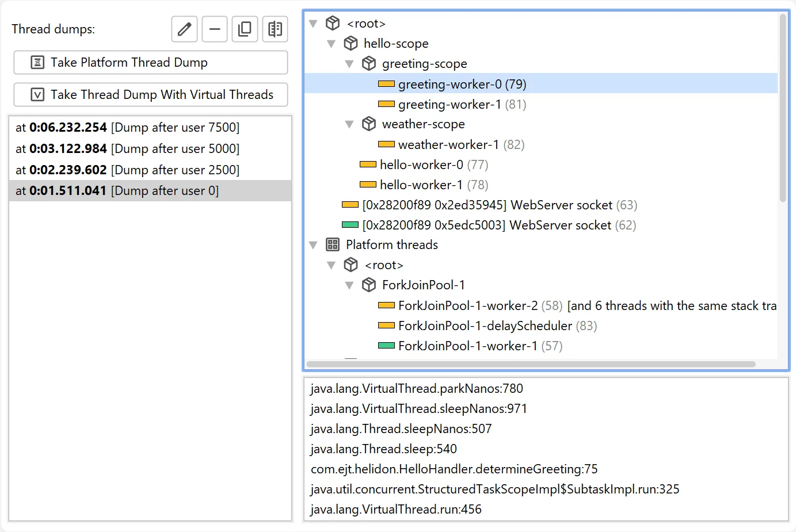Click green state icon of ForkJoinPool-1-worker-1
This screenshot has height=532, width=796.
tap(386, 346)
